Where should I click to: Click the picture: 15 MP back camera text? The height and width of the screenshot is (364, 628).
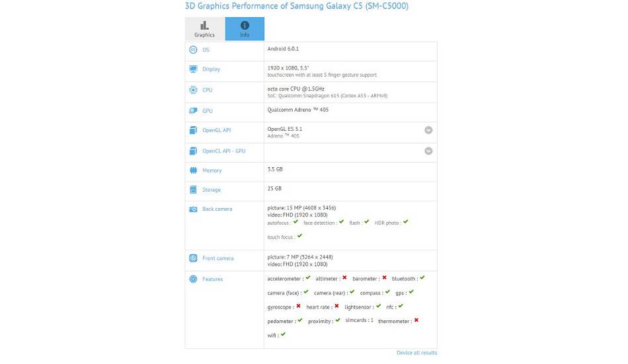tap(301, 208)
